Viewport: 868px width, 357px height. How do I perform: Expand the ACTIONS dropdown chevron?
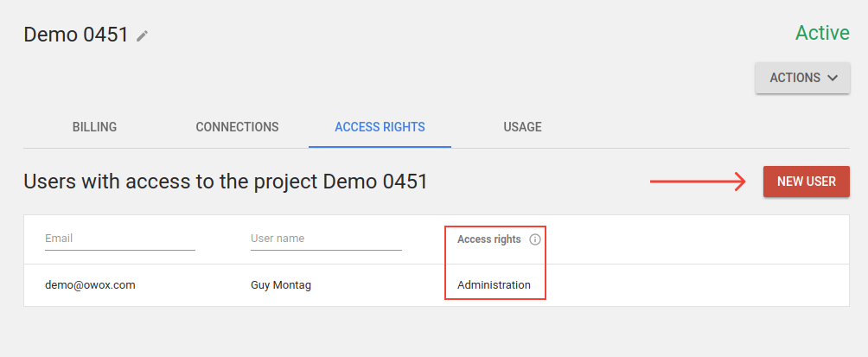(x=832, y=78)
